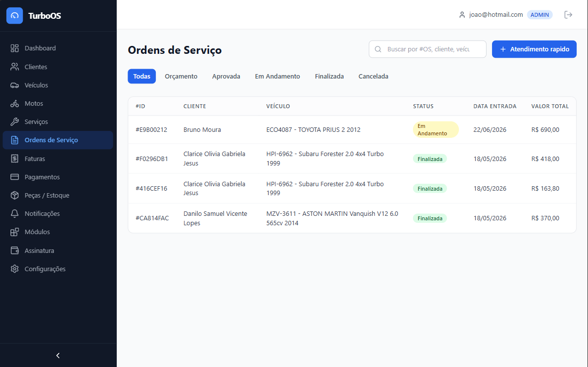
Task: Open the Motos motorcycle icon
Action: (15, 103)
